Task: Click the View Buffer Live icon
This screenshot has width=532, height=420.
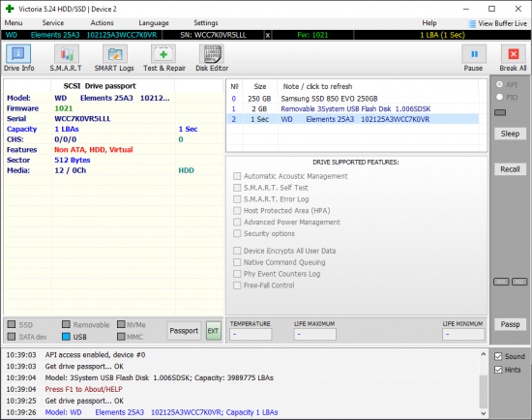Action: pos(472,24)
